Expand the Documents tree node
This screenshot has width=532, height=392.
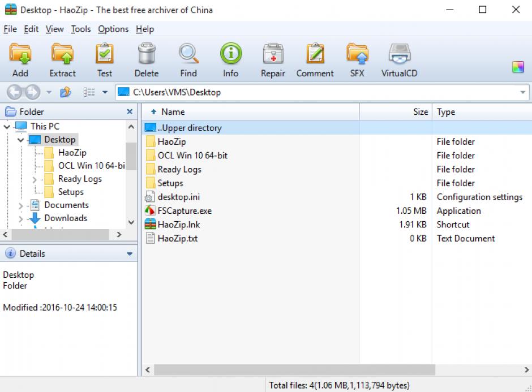[21, 205]
